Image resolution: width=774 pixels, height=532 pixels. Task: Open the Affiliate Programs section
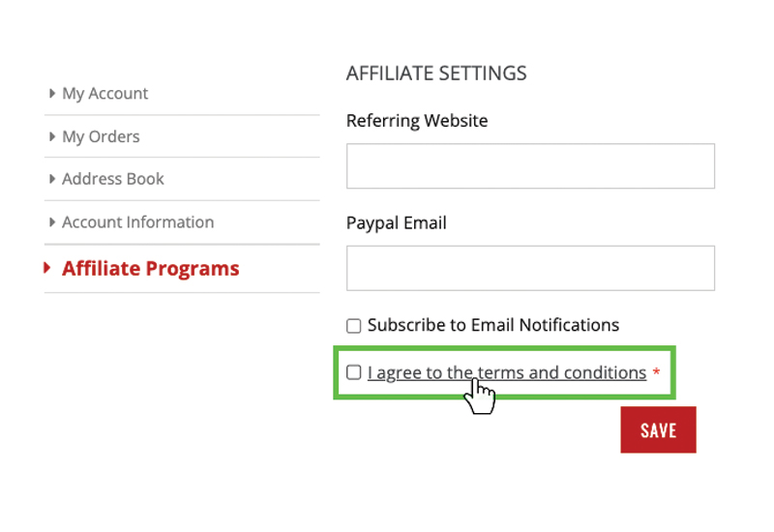[x=150, y=269]
